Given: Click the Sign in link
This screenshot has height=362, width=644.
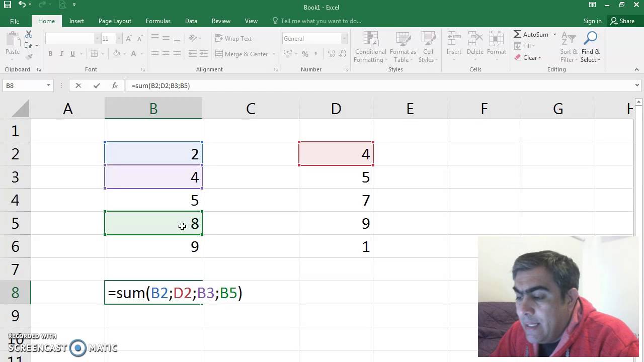Looking at the screenshot, I should 592,21.
